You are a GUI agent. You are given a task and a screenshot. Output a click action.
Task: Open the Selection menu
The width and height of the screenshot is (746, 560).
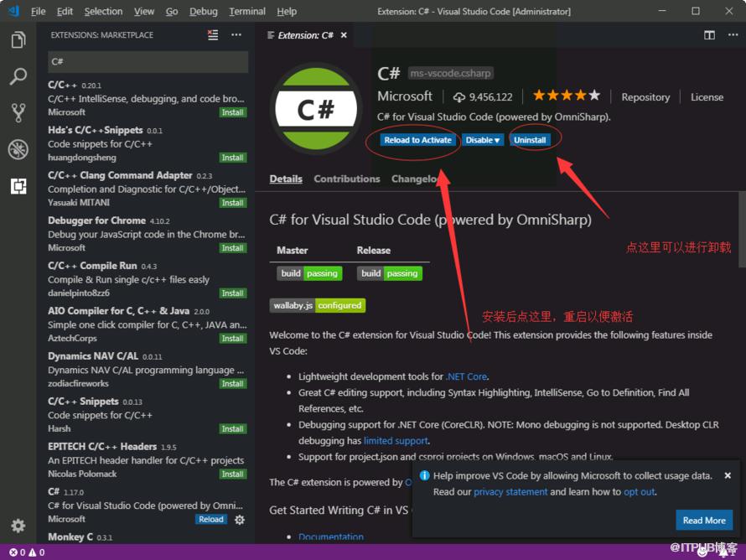point(103,12)
